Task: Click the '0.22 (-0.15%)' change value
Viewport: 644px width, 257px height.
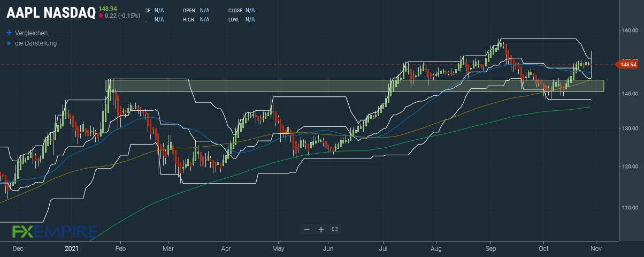Action: tap(122, 16)
